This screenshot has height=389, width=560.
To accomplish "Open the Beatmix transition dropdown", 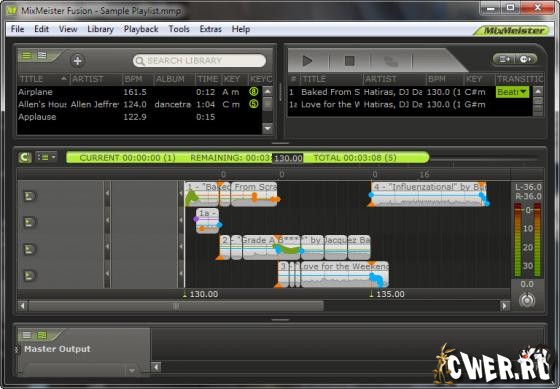I will coord(512,92).
